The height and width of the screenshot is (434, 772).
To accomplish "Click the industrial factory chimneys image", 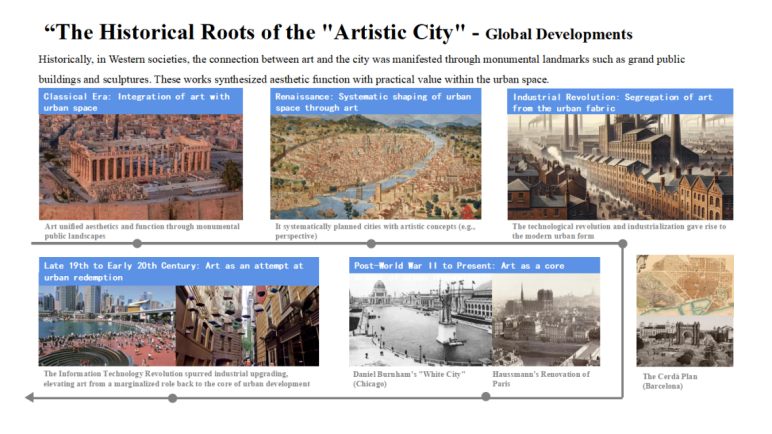I will (620, 167).
